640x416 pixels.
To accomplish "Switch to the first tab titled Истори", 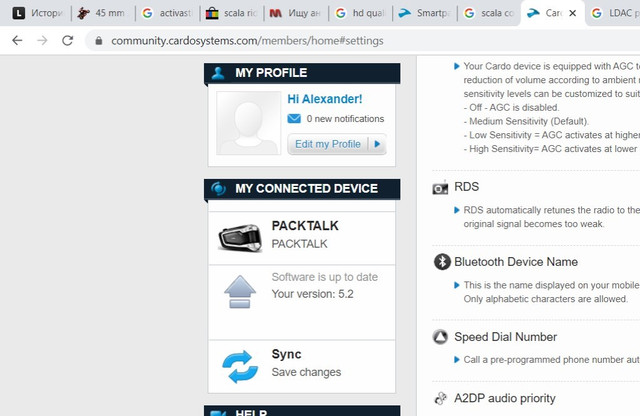I will (37, 13).
